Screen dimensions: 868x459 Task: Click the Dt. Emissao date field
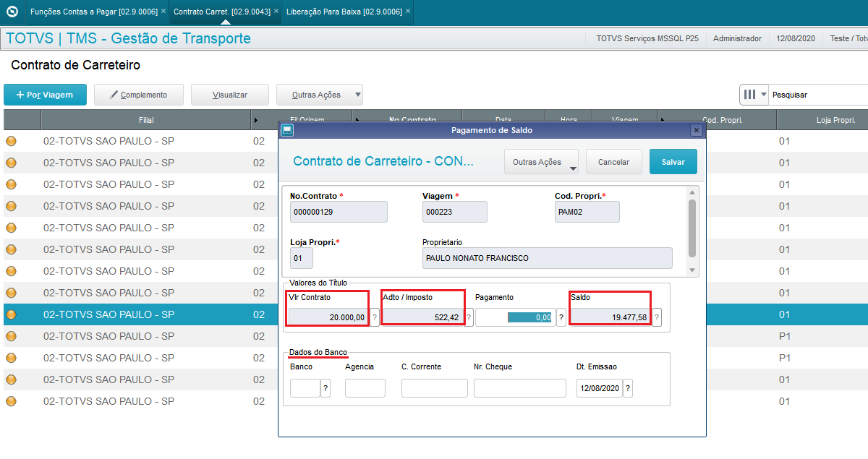599,388
